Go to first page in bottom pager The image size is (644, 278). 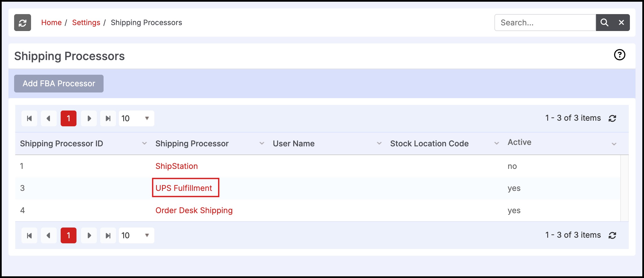click(x=29, y=235)
